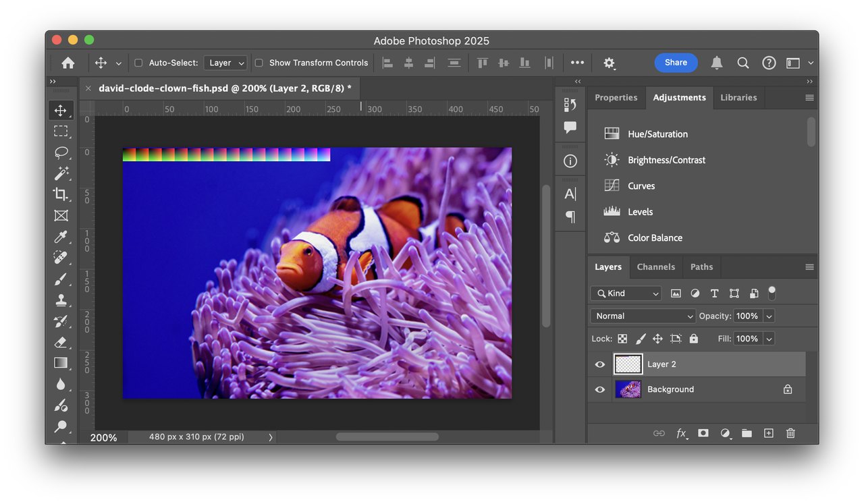Open the fx layer style menu

coord(682,433)
